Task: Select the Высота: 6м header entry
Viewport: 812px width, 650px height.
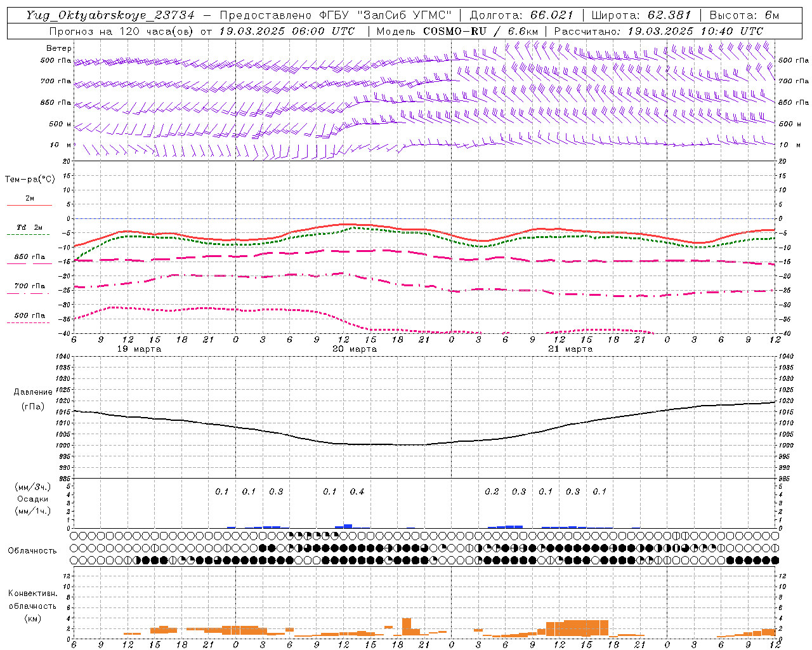Action: (x=744, y=15)
